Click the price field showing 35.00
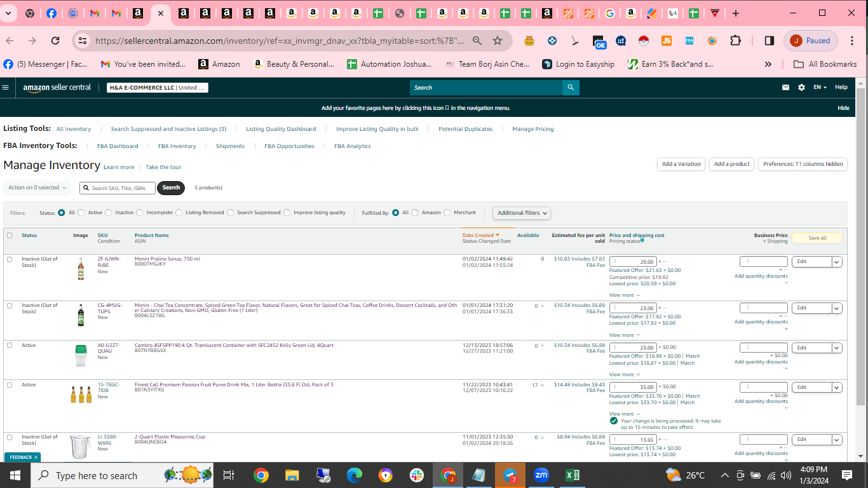 pyautogui.click(x=633, y=387)
